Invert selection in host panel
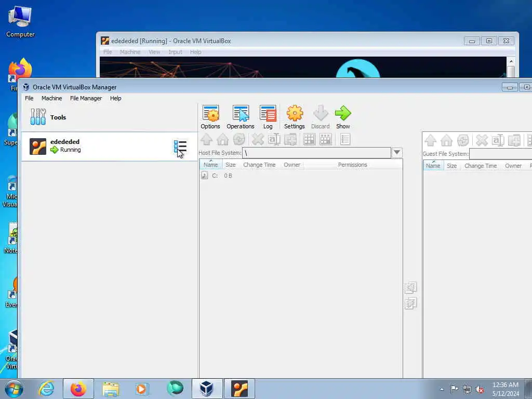This screenshot has height=399, width=532. click(x=325, y=139)
